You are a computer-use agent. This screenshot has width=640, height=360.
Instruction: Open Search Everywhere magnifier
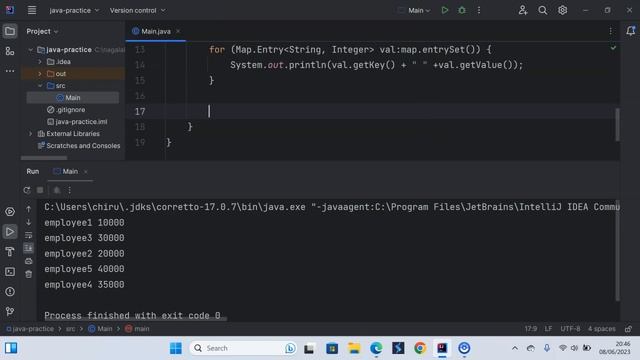click(x=542, y=10)
